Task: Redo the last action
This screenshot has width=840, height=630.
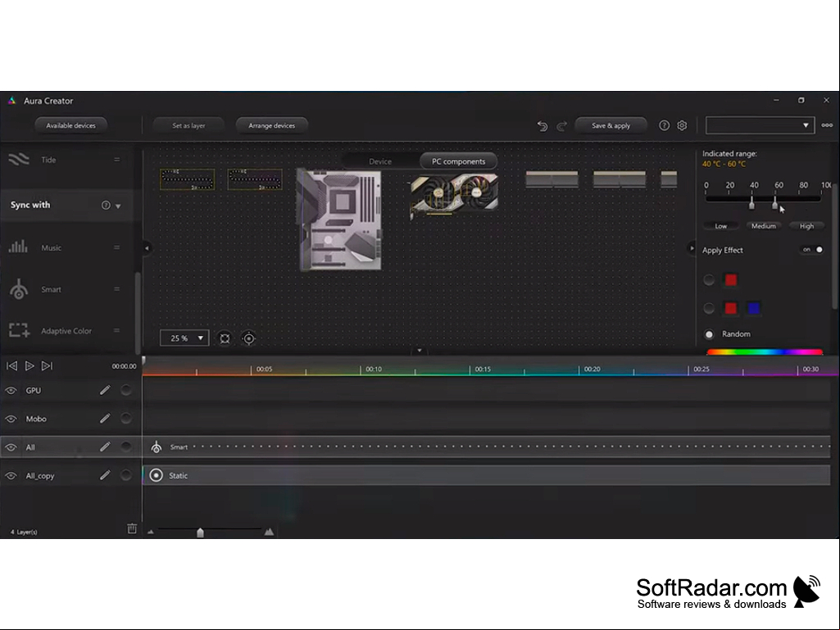Action: (561, 126)
